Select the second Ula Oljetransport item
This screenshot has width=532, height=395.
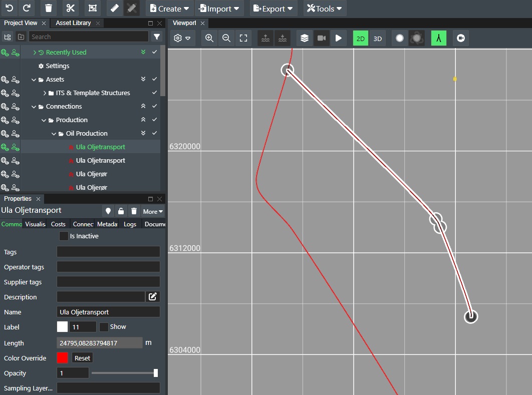click(100, 160)
